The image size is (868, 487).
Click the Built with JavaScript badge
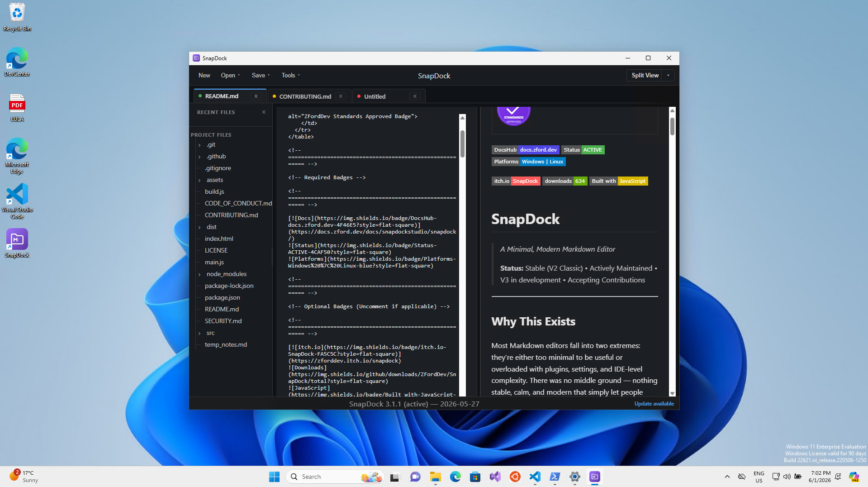pyautogui.click(x=618, y=181)
